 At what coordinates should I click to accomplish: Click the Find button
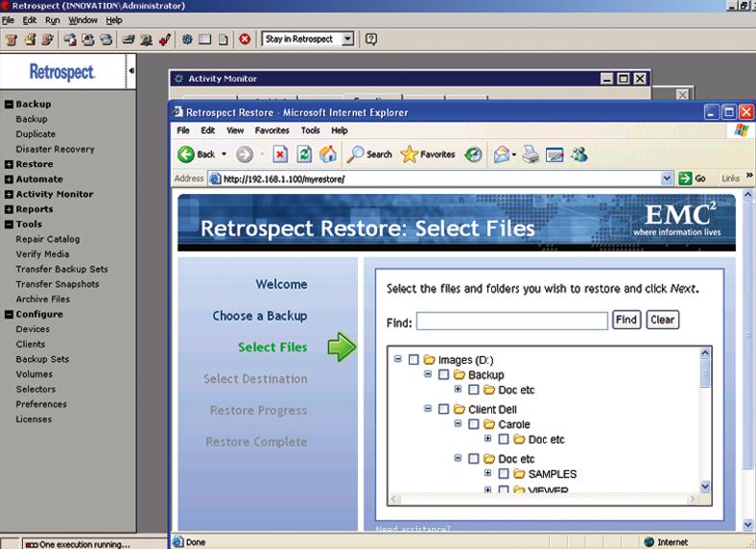[x=626, y=320]
